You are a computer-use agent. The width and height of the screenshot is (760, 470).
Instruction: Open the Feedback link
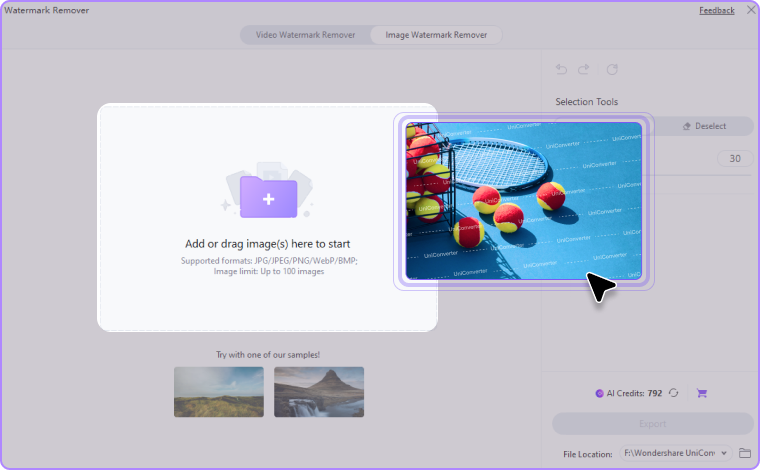(716, 10)
